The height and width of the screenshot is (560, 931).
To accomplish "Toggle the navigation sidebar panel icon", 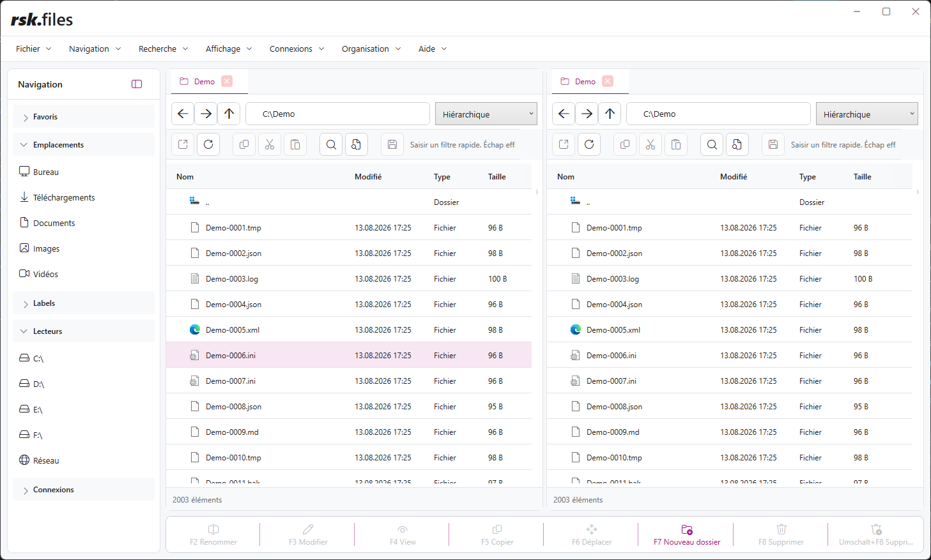I will pyautogui.click(x=137, y=84).
